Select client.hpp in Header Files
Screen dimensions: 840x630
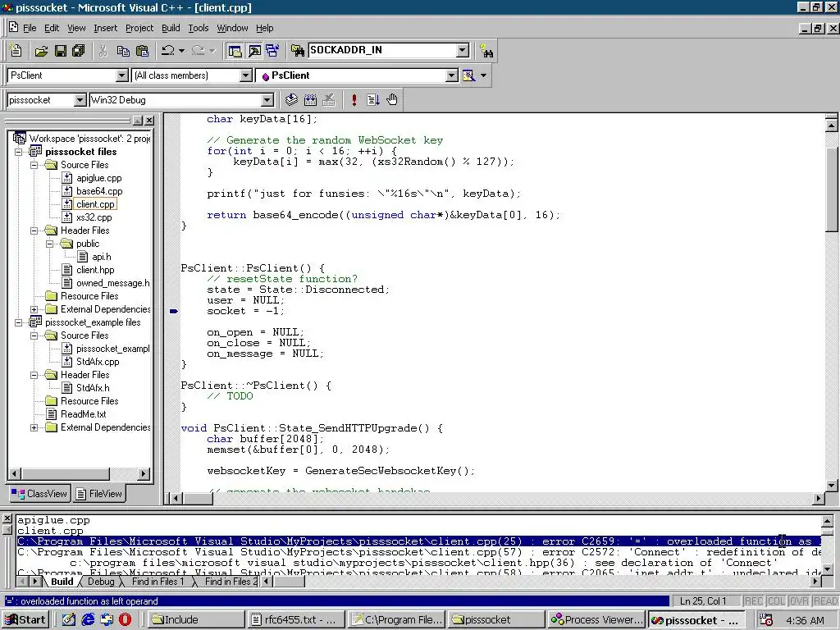point(95,270)
